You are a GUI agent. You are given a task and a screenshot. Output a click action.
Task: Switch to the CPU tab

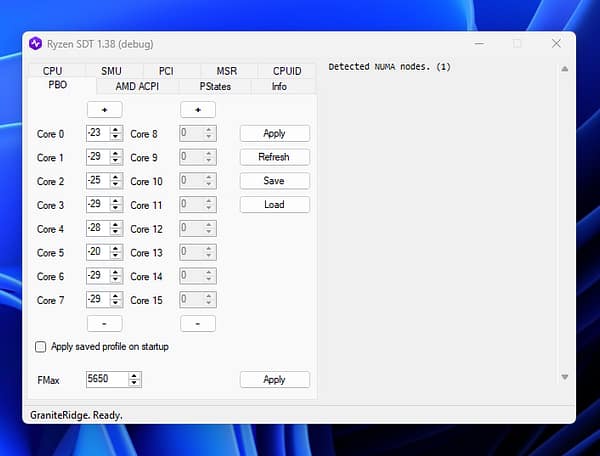[x=52, y=71]
